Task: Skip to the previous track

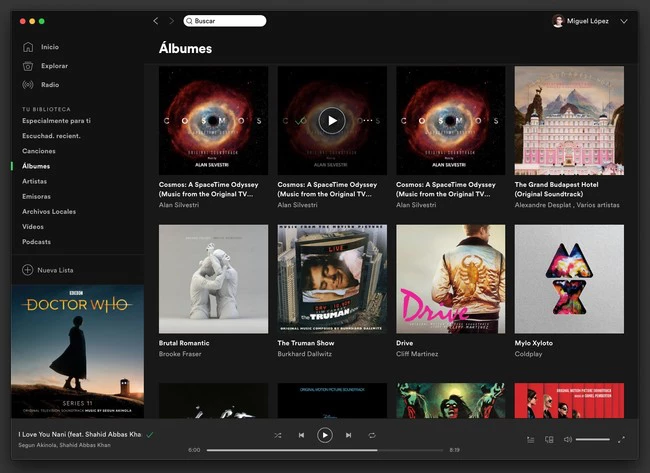Action: coord(301,435)
